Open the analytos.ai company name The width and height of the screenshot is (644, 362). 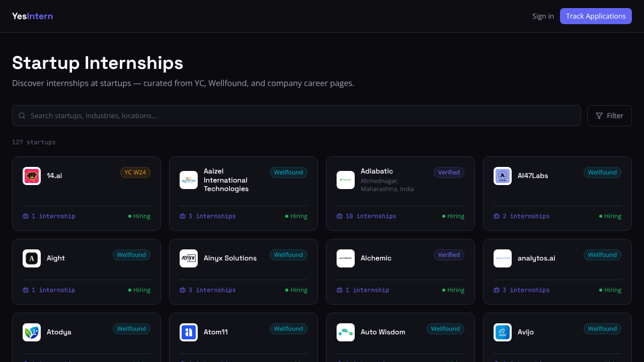click(x=536, y=258)
